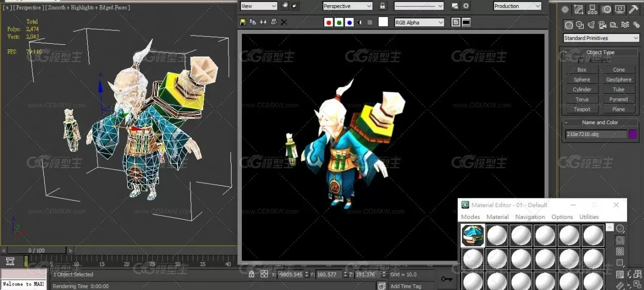Open the Standard Primitives dropdown
The height and width of the screenshot is (290, 644).
click(x=601, y=38)
